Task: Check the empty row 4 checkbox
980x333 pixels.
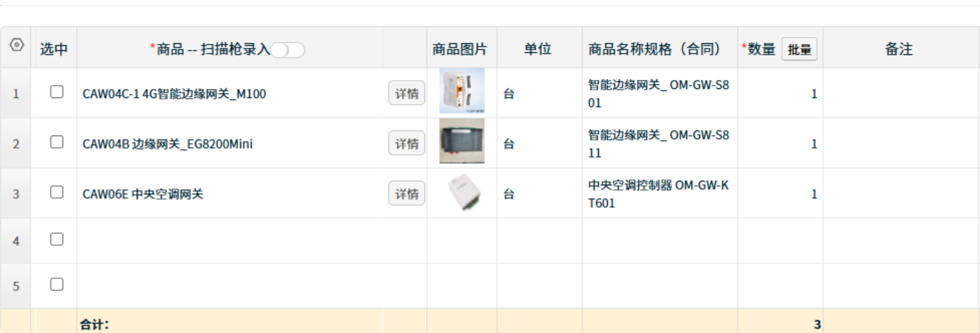Action: coord(57,239)
